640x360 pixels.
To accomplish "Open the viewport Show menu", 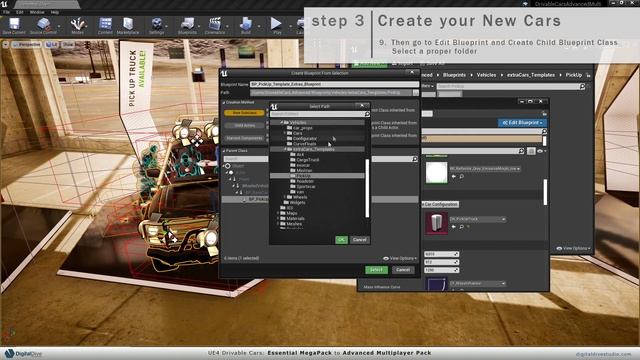I will coord(68,44).
